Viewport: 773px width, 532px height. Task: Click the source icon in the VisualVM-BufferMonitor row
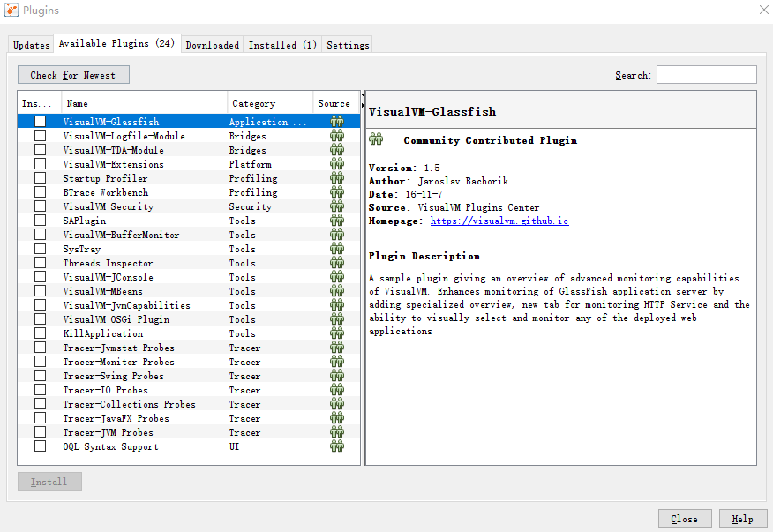click(x=337, y=234)
